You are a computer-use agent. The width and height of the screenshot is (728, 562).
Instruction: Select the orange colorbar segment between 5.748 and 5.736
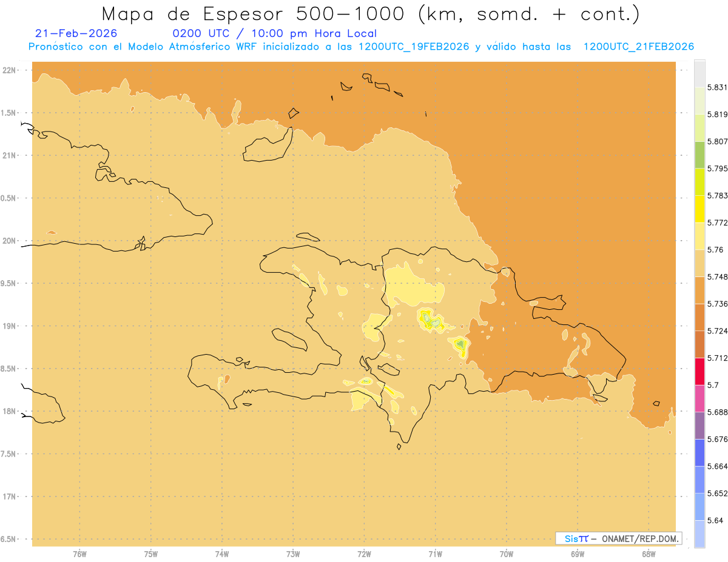[699, 290]
